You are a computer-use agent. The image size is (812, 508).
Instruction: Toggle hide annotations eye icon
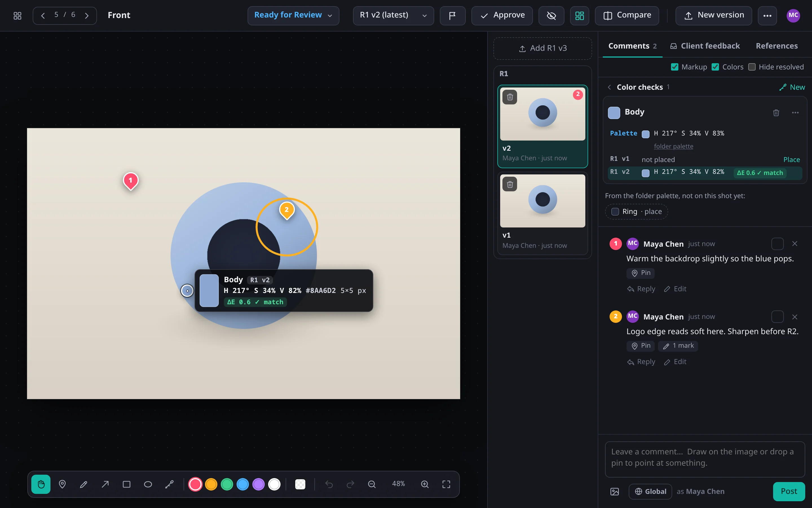click(x=551, y=16)
